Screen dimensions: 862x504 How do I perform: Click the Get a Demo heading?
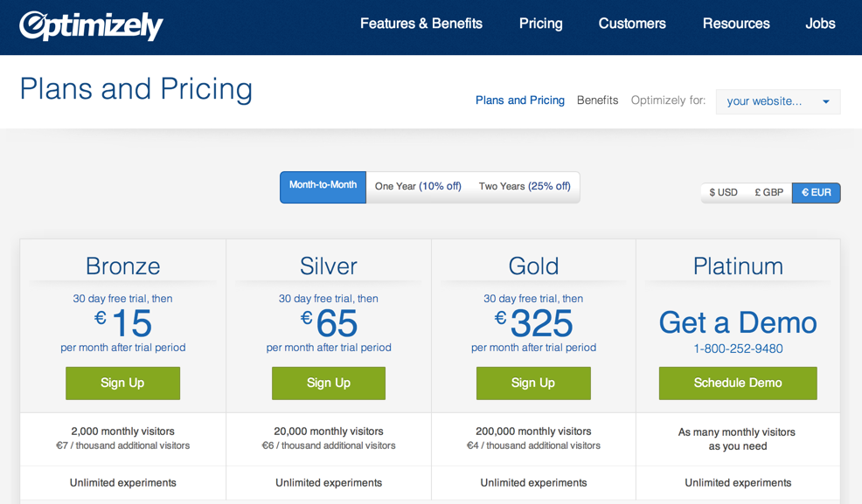click(x=738, y=322)
